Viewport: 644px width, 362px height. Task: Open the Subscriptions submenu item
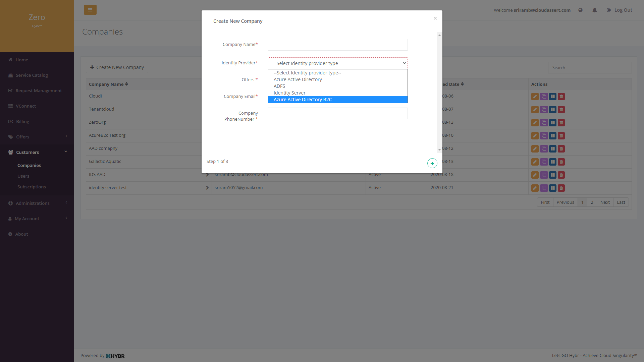(32, 187)
